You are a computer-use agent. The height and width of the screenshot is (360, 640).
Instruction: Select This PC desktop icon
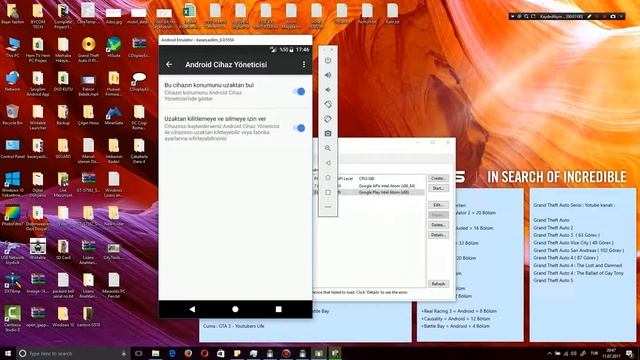point(12,48)
